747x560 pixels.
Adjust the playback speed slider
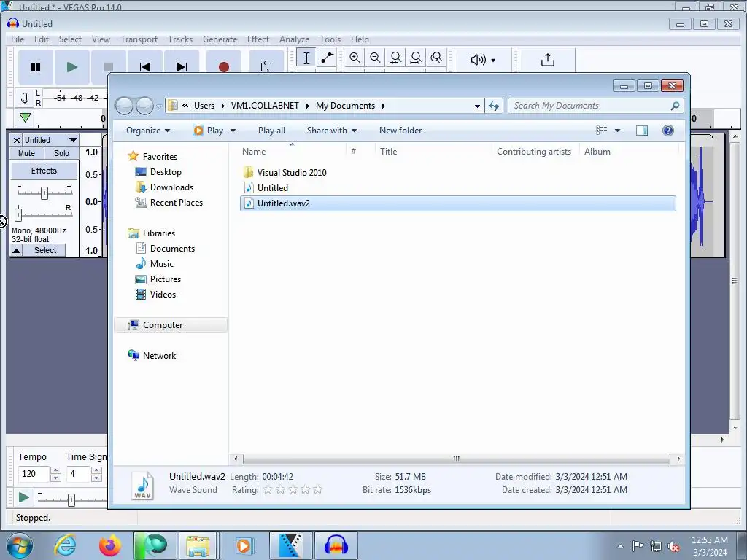tap(71, 499)
